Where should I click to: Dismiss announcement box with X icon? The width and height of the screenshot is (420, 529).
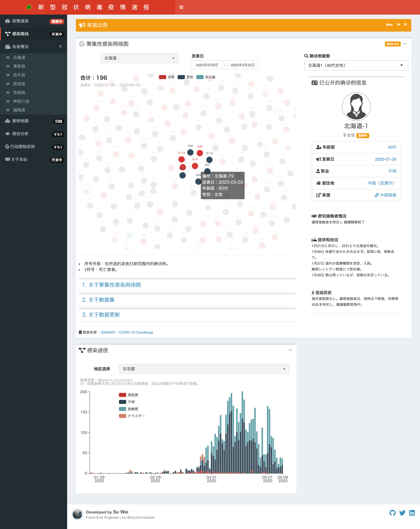(405, 25)
